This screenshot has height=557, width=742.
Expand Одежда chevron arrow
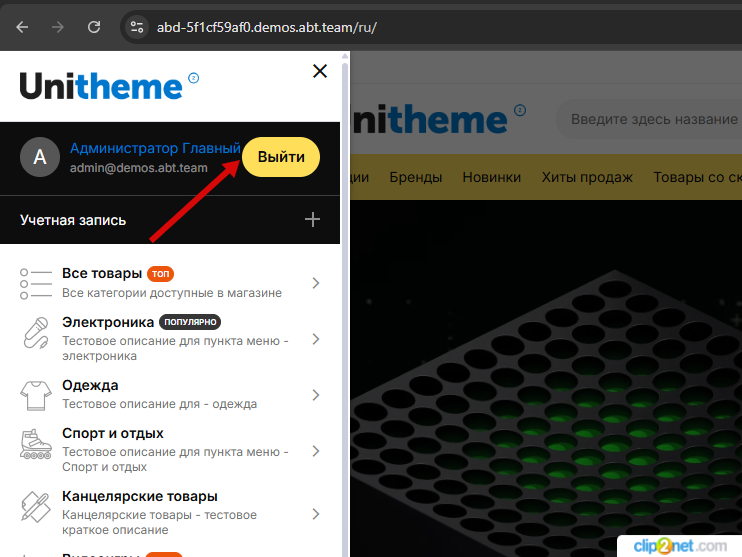(x=316, y=395)
